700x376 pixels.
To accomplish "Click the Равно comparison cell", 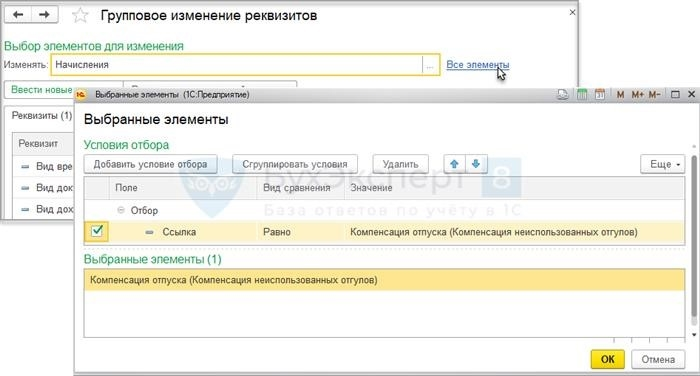I will coord(300,232).
